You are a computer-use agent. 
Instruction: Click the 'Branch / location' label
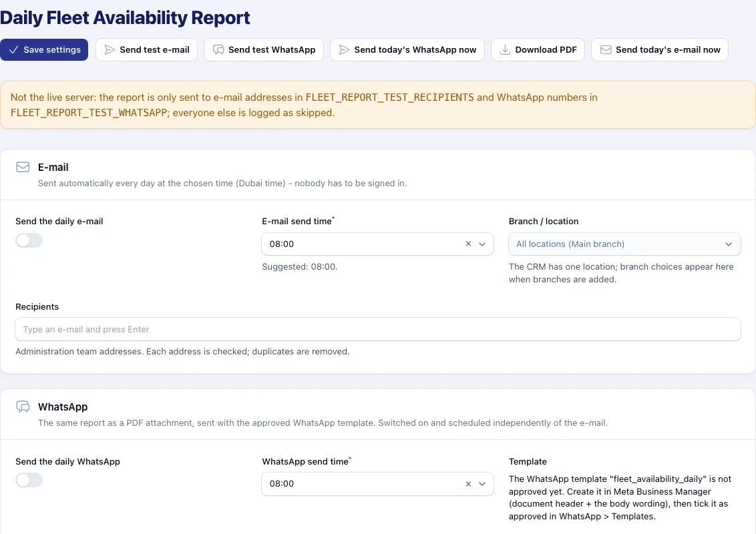544,221
